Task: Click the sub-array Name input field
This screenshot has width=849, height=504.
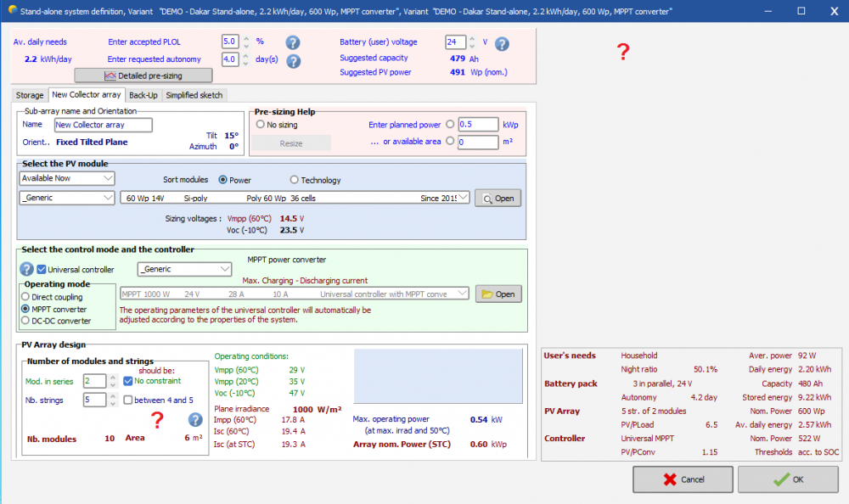Action: [102, 125]
